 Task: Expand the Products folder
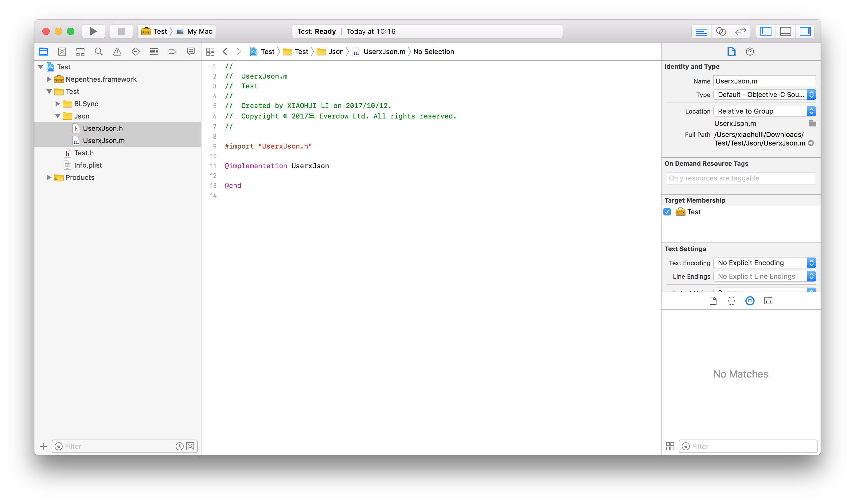pos(49,177)
